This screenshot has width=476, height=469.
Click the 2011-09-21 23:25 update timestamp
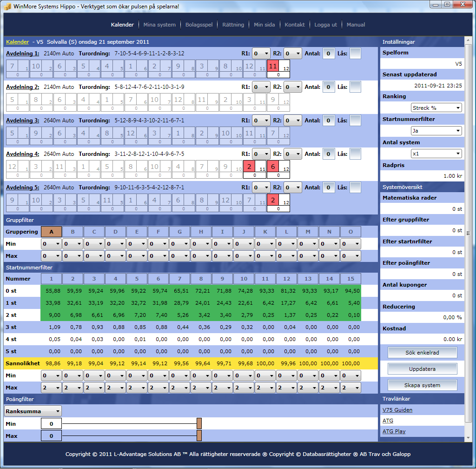438,86
